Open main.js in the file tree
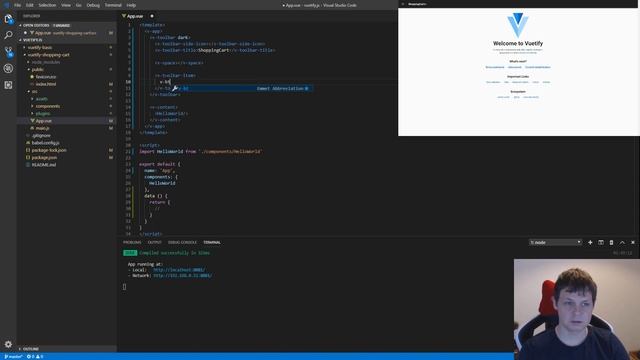This screenshot has height=360, width=640. coord(42,128)
